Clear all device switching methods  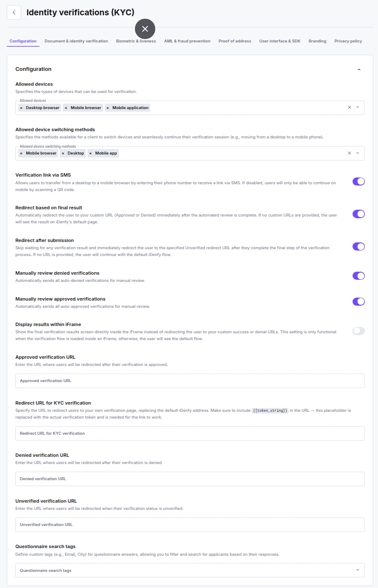tap(350, 153)
